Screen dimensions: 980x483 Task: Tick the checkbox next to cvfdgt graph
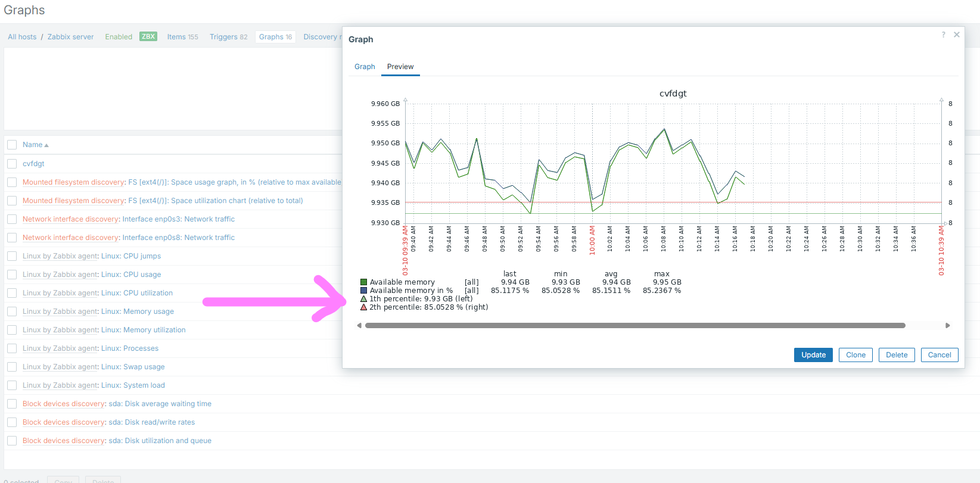[12, 164]
